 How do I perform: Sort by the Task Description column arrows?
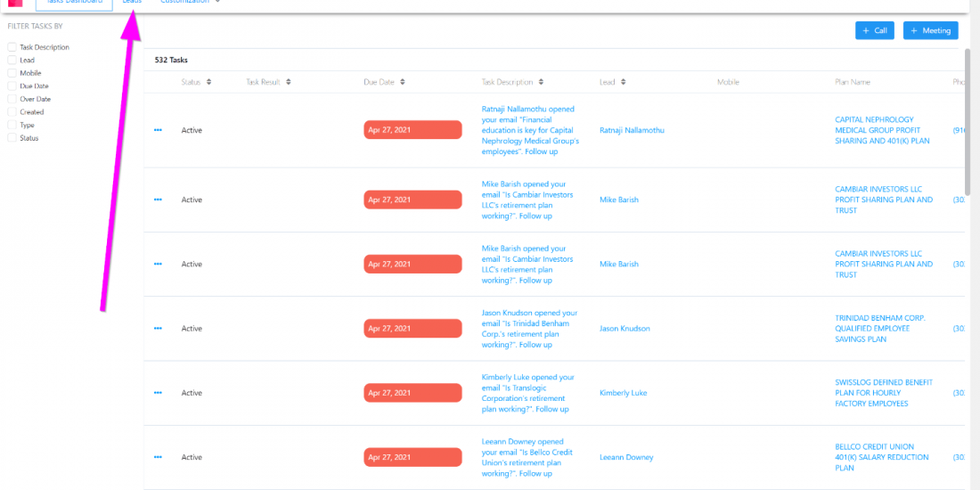pos(542,82)
